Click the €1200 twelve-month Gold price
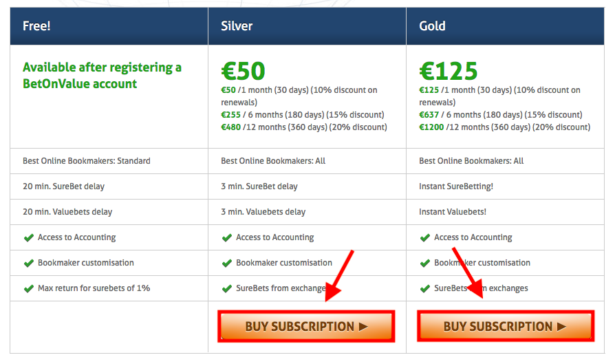615x364 pixels. coord(431,127)
